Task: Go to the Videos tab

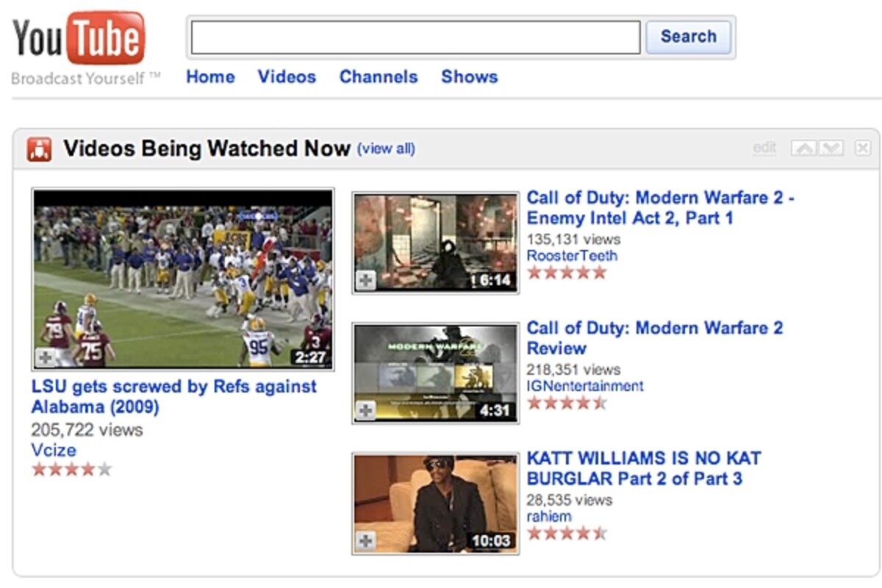Action: 287,77
